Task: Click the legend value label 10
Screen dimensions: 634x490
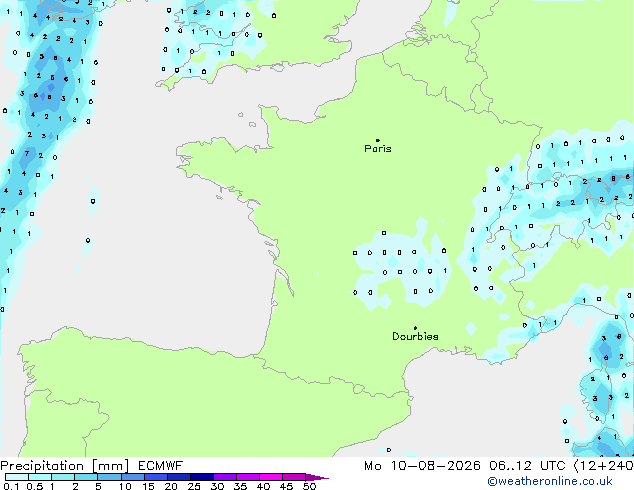Action: (x=125, y=486)
